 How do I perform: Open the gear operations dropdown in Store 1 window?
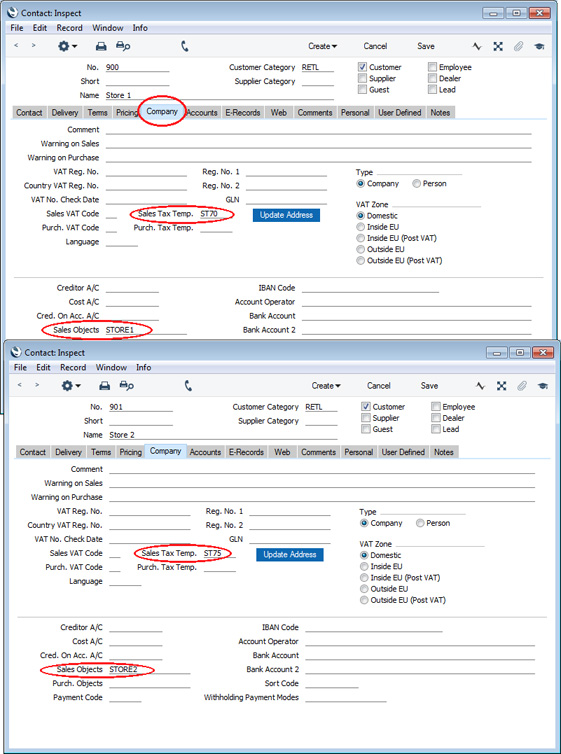point(68,46)
